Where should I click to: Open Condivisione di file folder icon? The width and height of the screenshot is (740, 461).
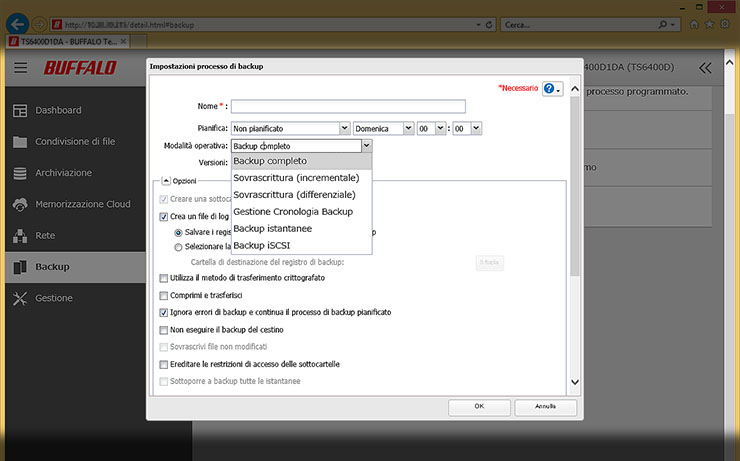click(20, 141)
